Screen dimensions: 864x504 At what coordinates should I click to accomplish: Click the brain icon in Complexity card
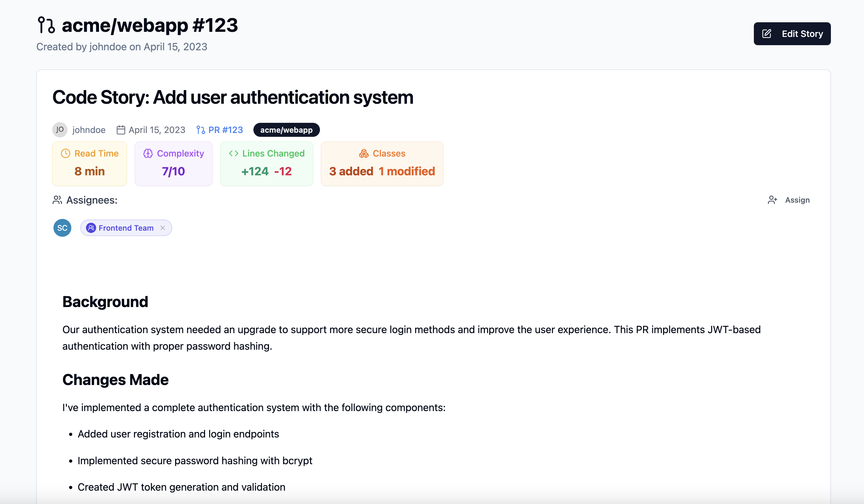pos(148,153)
